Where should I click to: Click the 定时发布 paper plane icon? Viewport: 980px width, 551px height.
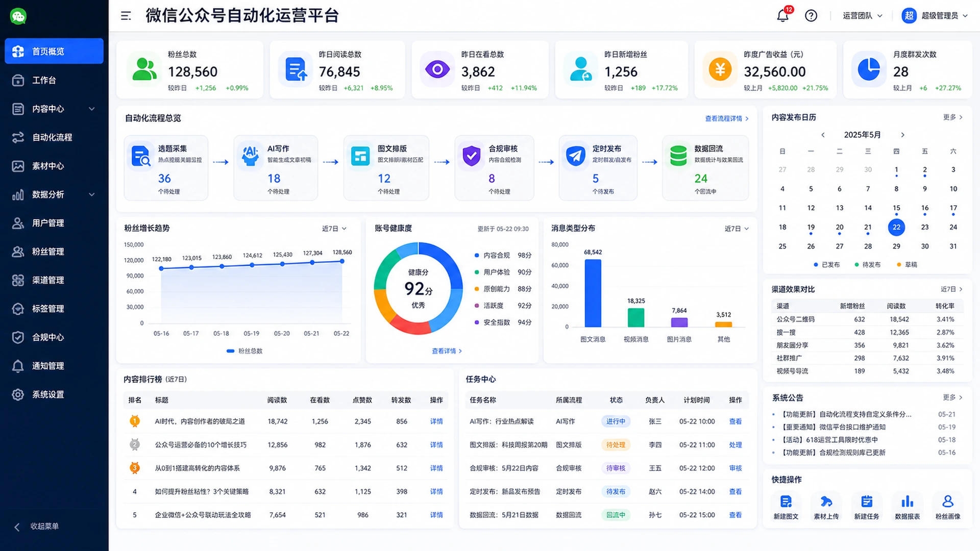coord(576,156)
